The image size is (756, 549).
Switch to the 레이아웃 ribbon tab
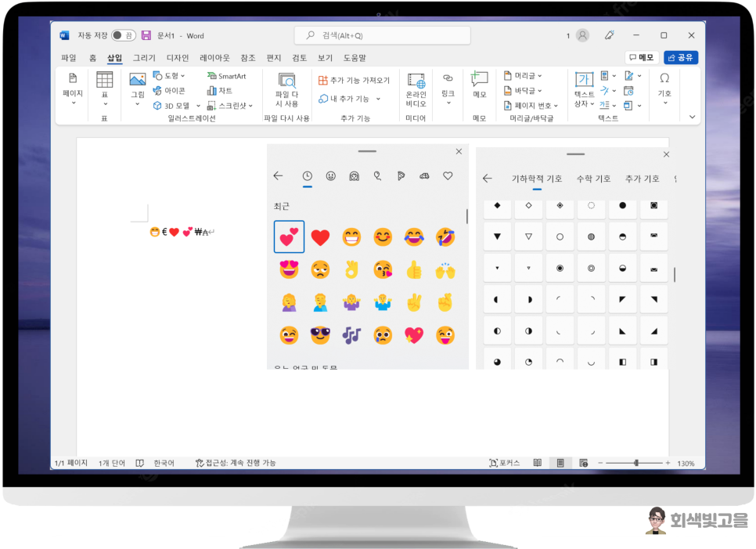point(214,57)
